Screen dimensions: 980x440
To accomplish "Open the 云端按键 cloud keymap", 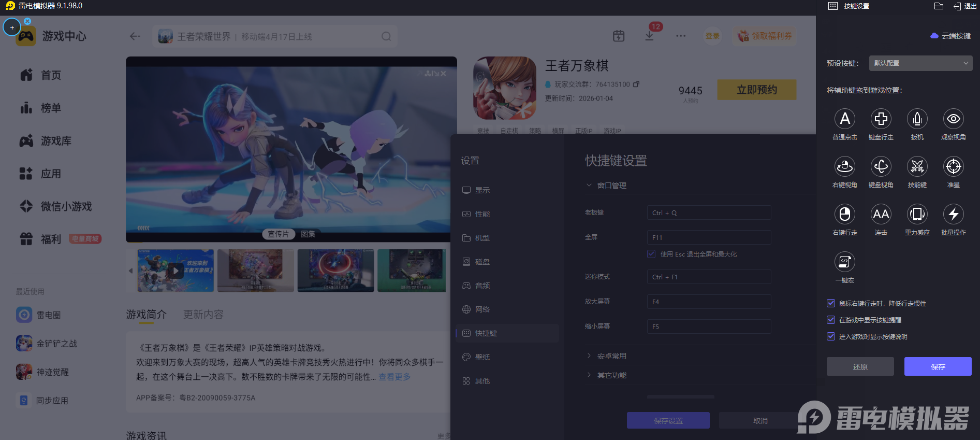I will click(950, 36).
